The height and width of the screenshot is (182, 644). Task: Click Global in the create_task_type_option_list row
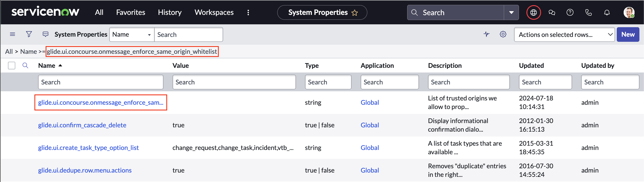point(370,148)
